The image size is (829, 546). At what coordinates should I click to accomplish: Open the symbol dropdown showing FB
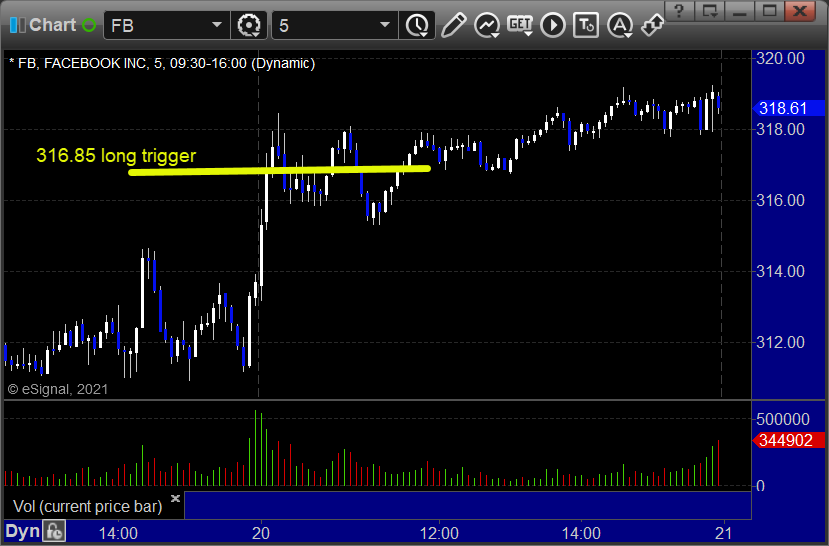167,25
